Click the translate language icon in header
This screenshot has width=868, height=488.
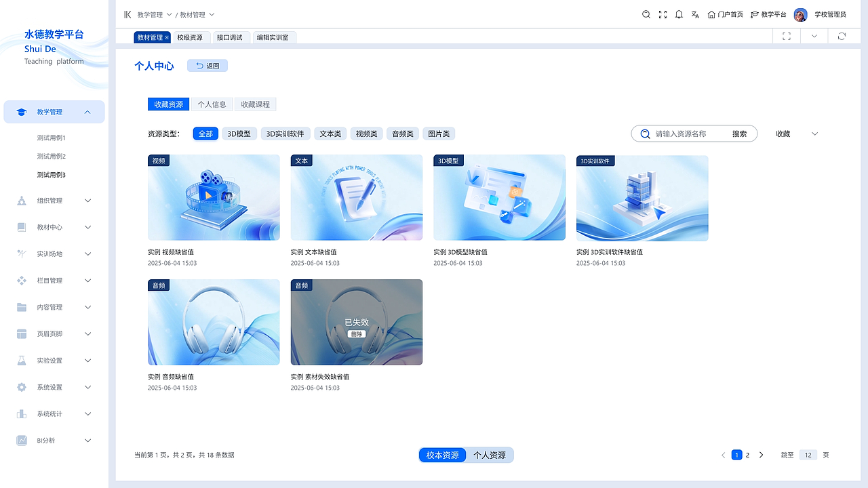[695, 14]
